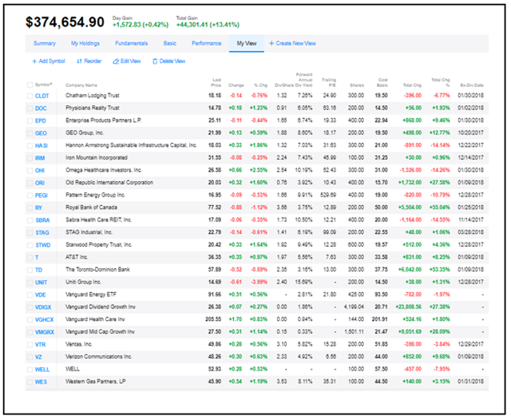The height and width of the screenshot is (420, 511).
Task: Check the box for the STWD row
Action: [30, 245]
